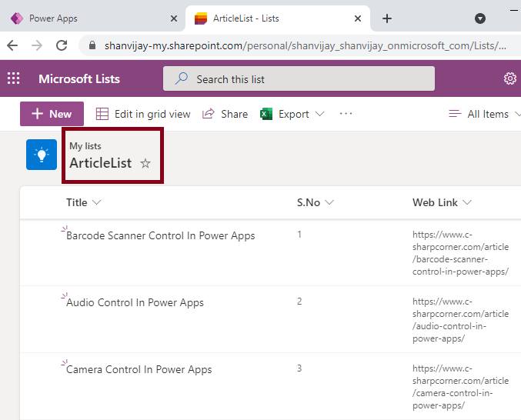This screenshot has width=521, height=420.
Task: Open the app launcher waffle icon
Action: [x=13, y=78]
